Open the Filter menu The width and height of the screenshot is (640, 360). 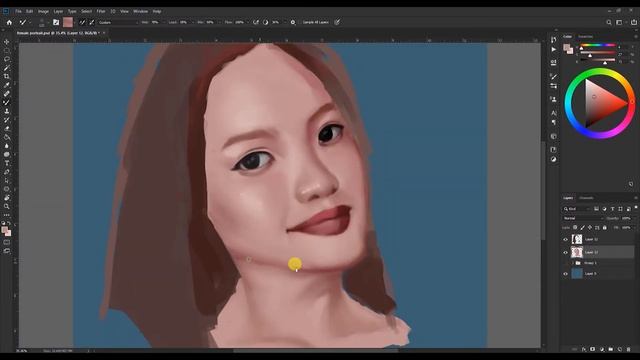[x=101, y=11]
